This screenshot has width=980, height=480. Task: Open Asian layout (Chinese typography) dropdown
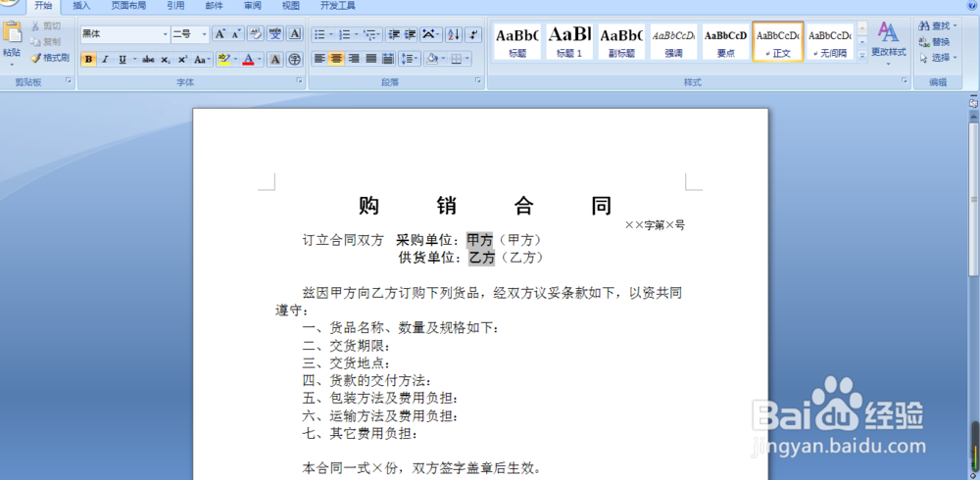[431, 33]
